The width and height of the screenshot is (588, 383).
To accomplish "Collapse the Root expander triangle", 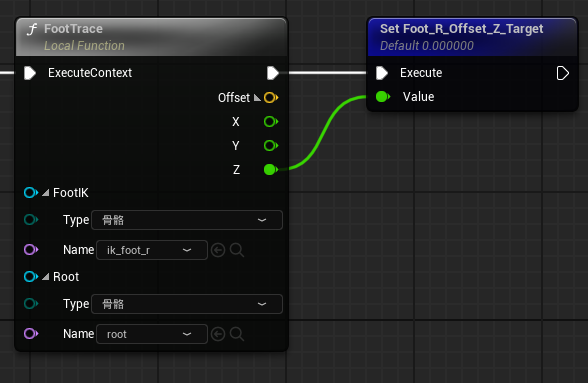I will click(x=45, y=277).
